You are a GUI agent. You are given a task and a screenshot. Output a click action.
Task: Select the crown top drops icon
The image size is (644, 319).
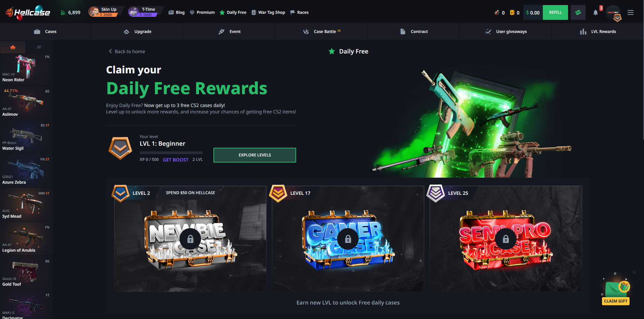[x=13, y=47]
